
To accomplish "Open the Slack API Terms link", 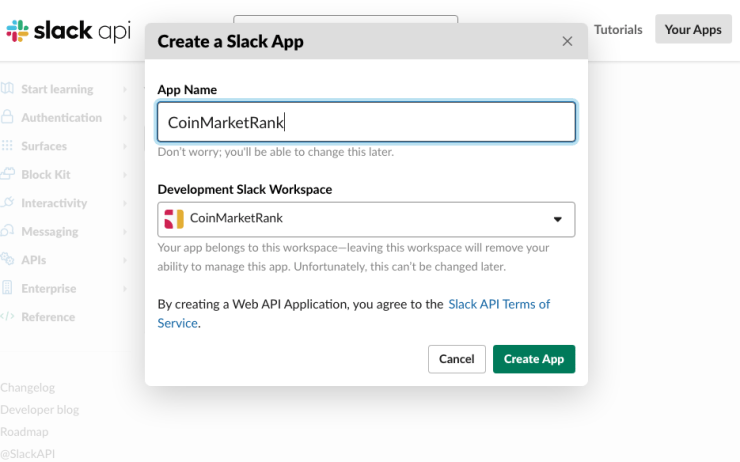I will 498,304.
